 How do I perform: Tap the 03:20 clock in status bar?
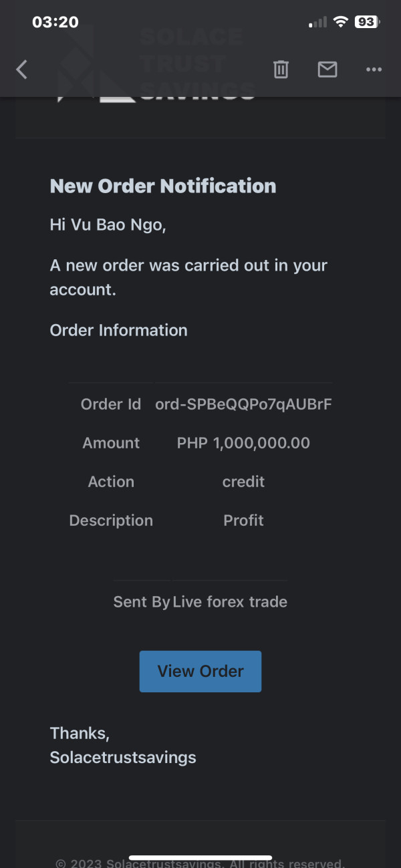[x=55, y=22]
